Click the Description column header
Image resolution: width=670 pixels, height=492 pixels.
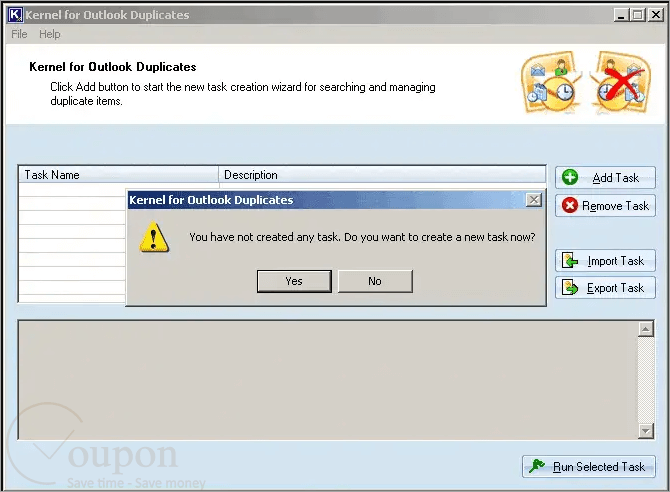(x=382, y=175)
